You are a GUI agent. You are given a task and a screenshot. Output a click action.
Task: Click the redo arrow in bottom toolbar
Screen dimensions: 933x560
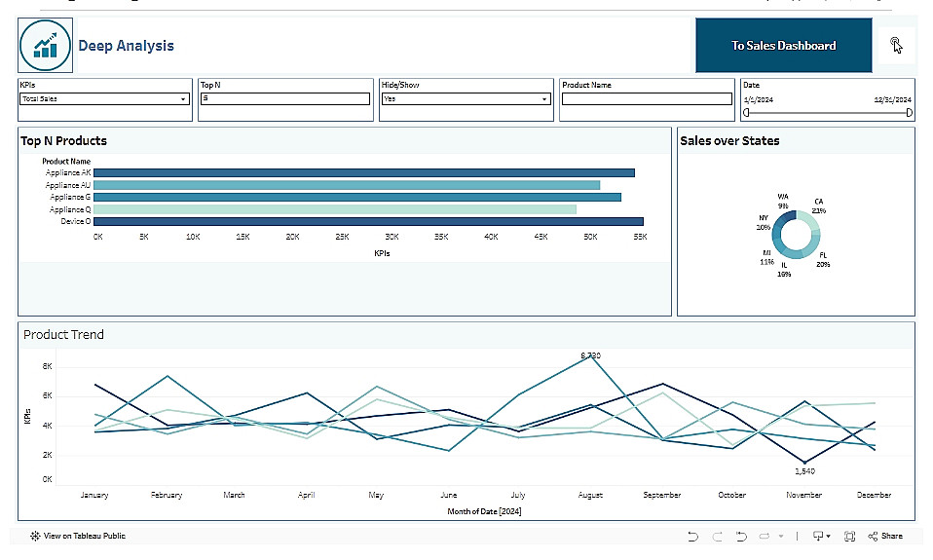(x=717, y=537)
